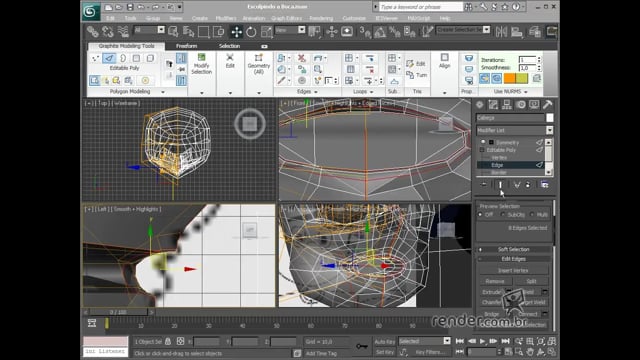Click Modify Selection in ribbon

201,64
